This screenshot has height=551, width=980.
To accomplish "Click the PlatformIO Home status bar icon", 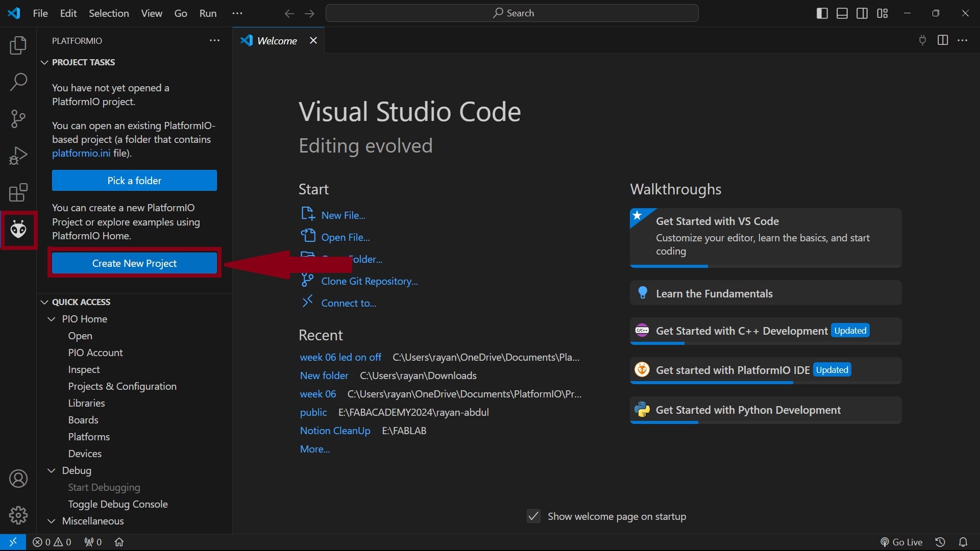I will [x=119, y=542].
